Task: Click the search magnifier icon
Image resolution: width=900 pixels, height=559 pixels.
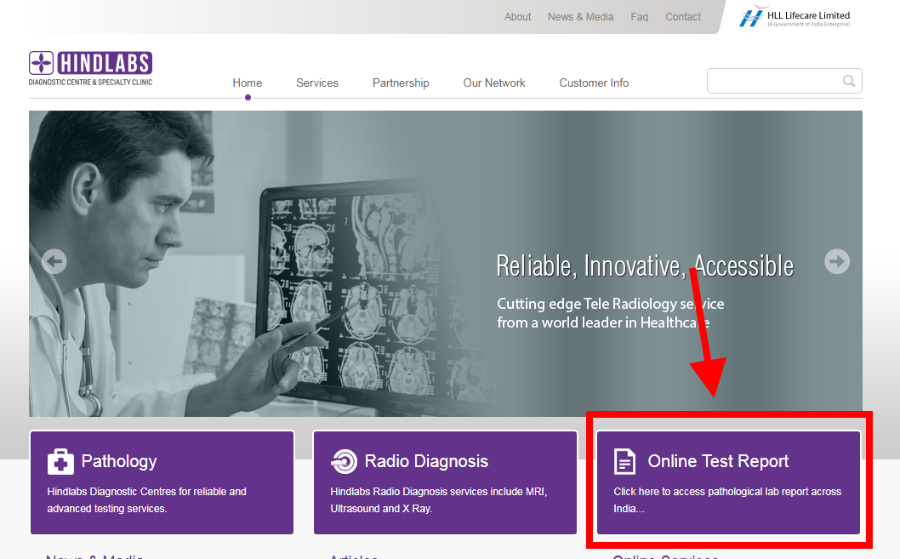Action: [x=849, y=81]
